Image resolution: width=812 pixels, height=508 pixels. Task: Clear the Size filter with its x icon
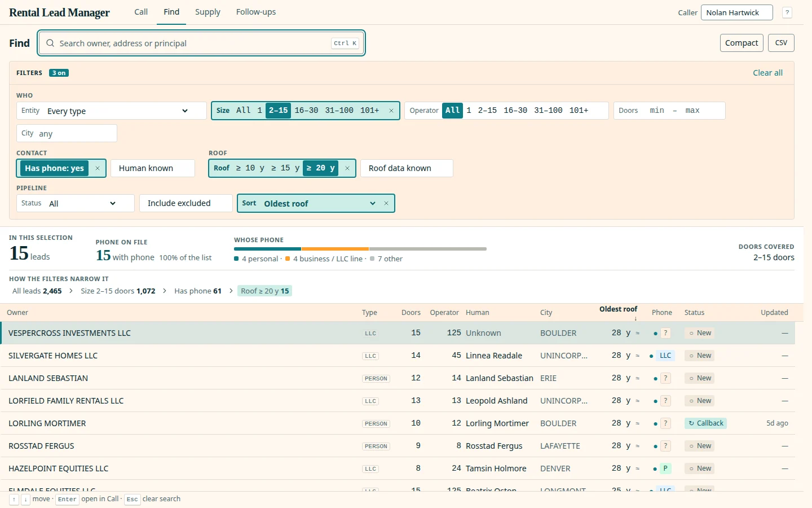pyautogui.click(x=391, y=111)
